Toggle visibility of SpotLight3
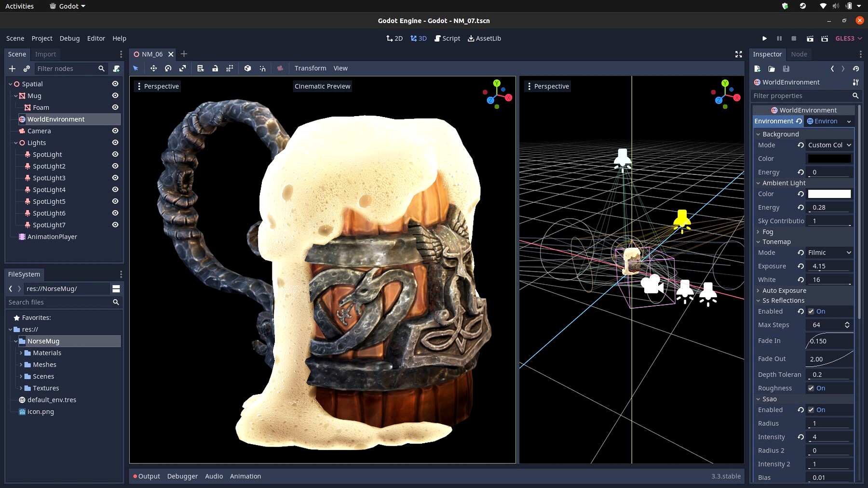 pos(115,178)
